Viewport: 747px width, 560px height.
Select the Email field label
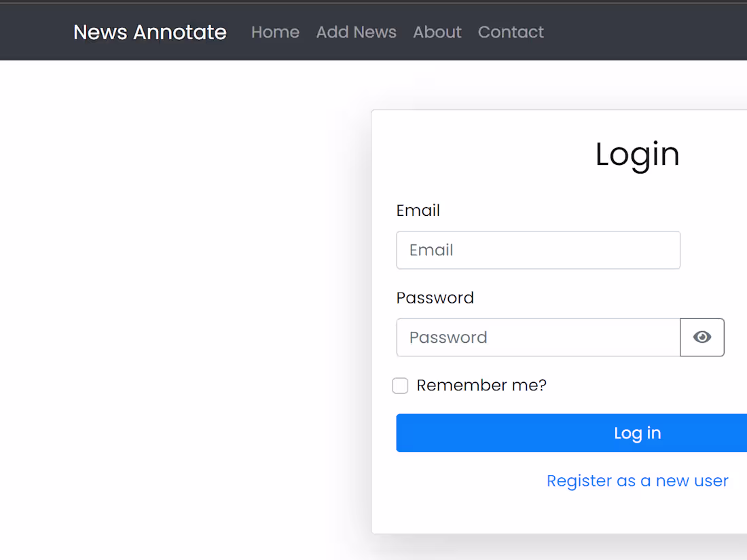pyautogui.click(x=418, y=210)
